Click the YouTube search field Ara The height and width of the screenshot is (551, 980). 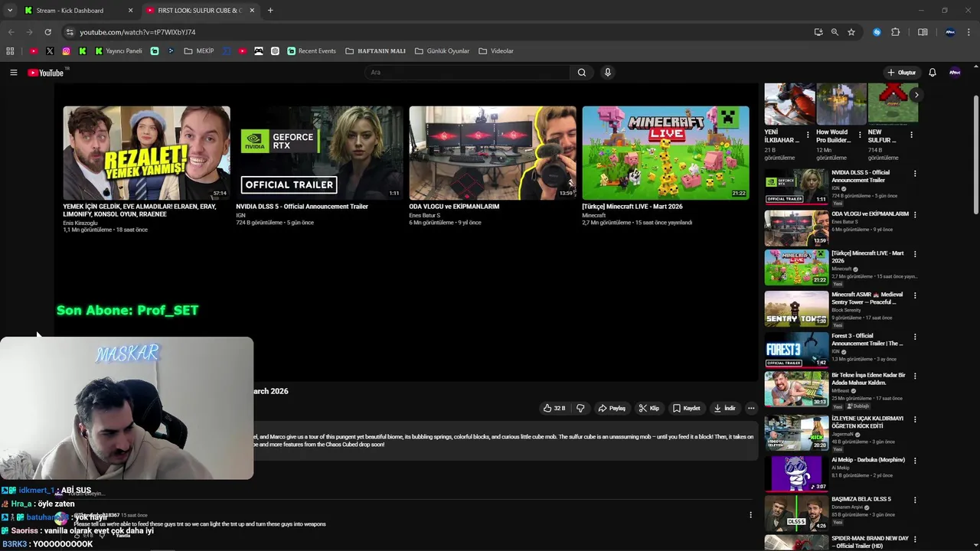click(467, 73)
